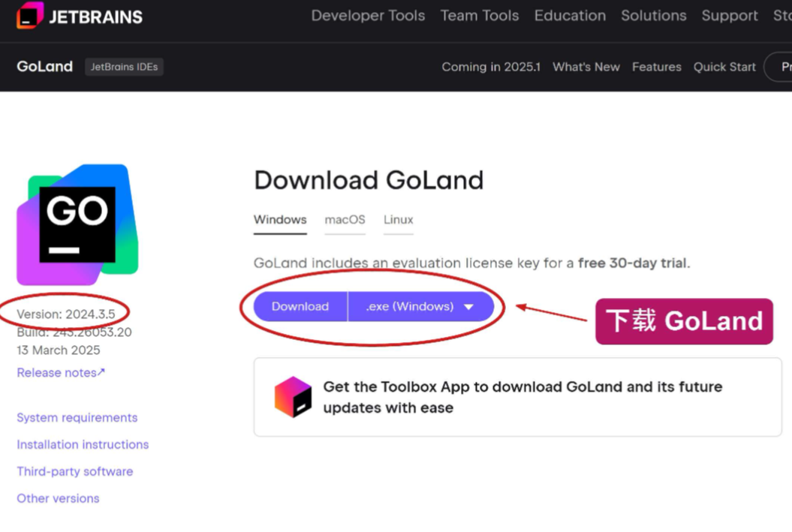The width and height of the screenshot is (792, 532).
Task: Open the Solutions menu
Action: 654,16
